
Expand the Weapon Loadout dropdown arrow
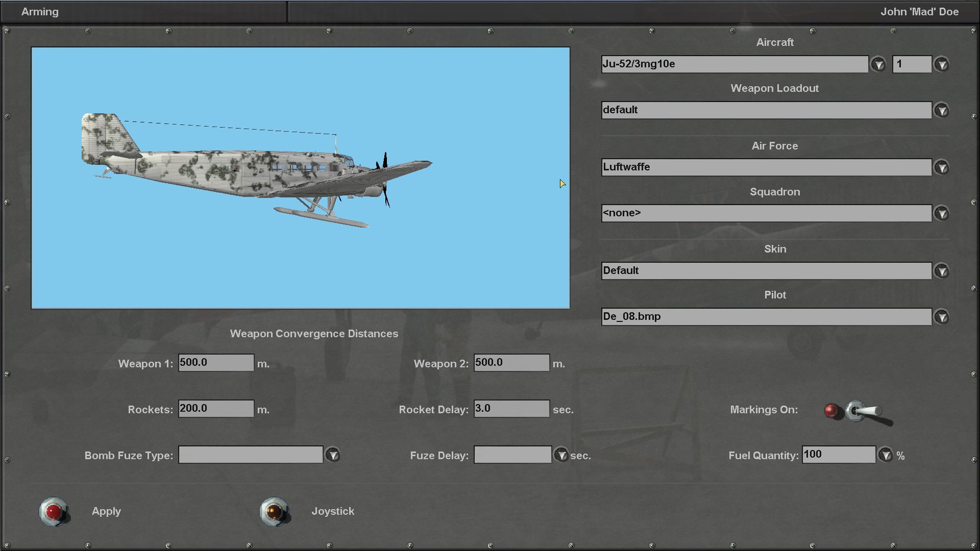coord(941,110)
